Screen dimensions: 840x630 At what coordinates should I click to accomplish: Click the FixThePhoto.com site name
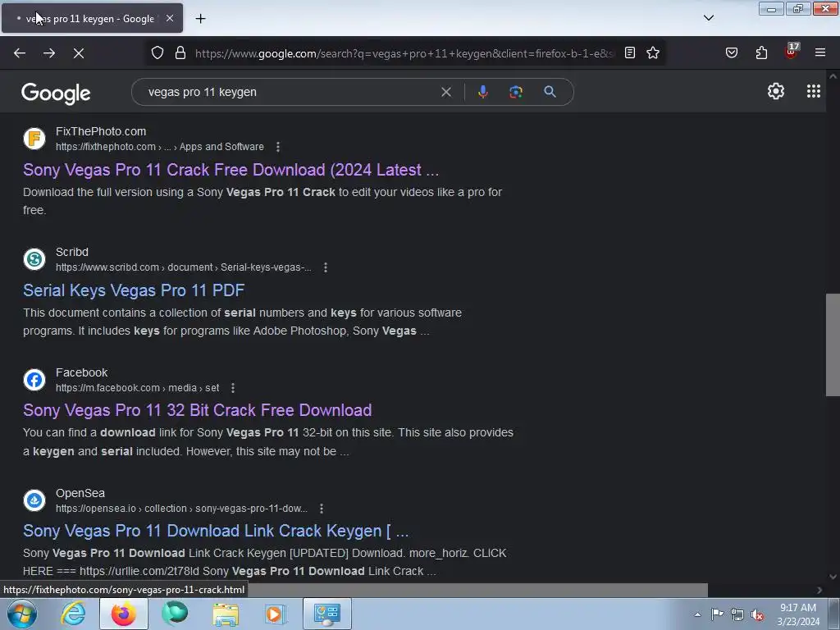(101, 132)
